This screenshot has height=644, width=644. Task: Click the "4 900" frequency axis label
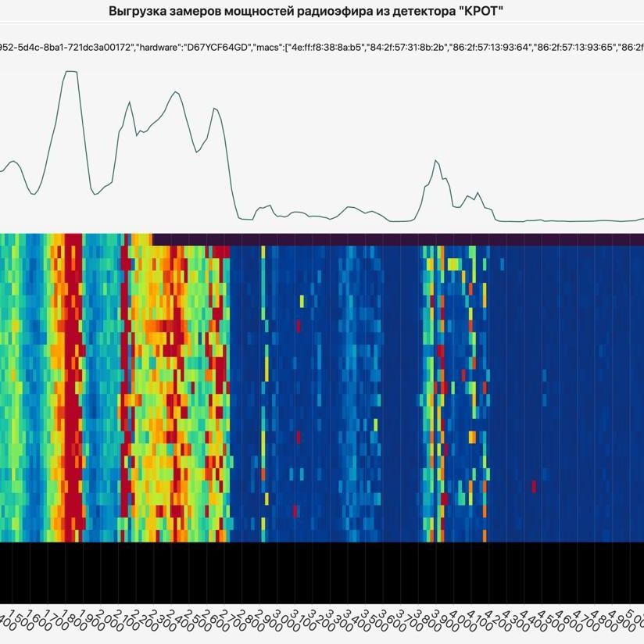click(x=621, y=621)
